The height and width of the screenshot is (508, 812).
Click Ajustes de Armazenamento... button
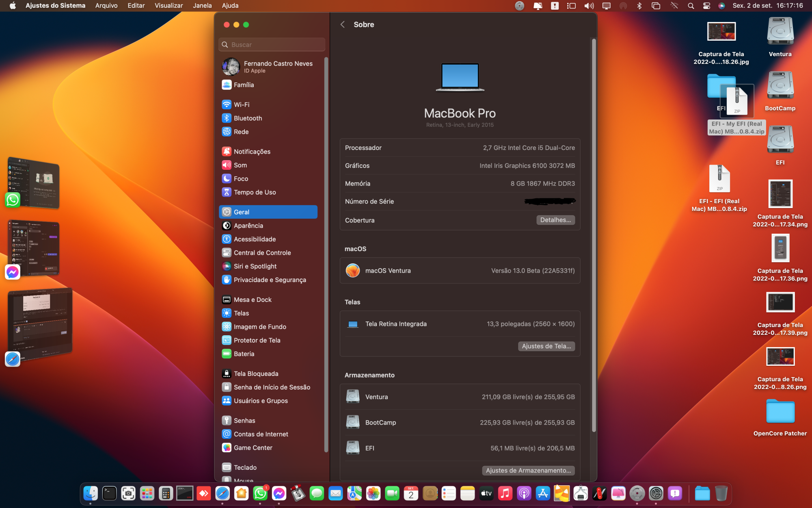[x=528, y=471]
